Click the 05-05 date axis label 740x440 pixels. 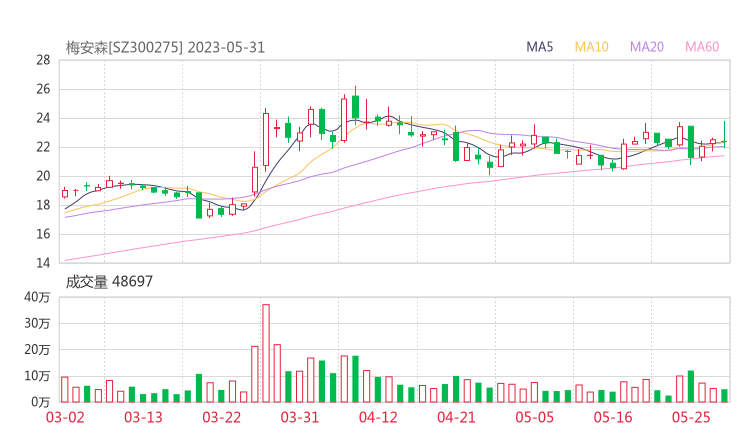(x=535, y=417)
